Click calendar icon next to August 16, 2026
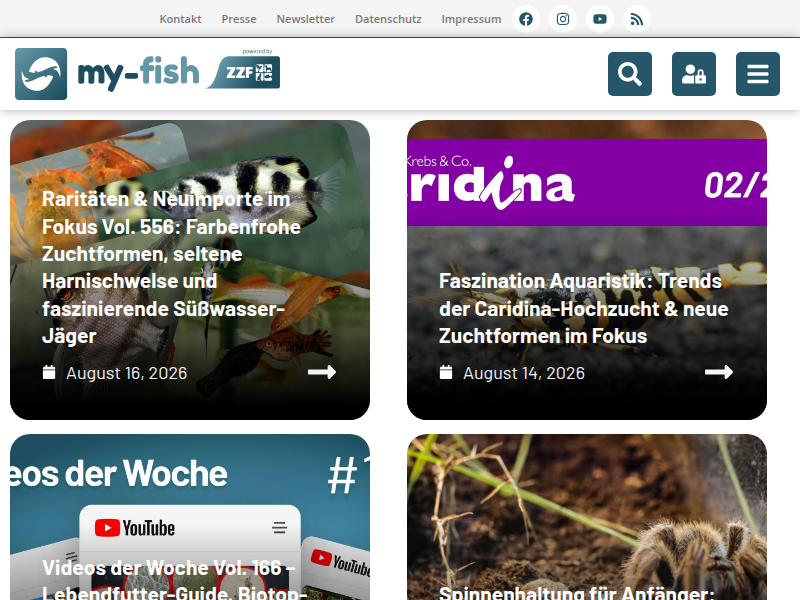This screenshot has height=600, width=800. (49, 372)
